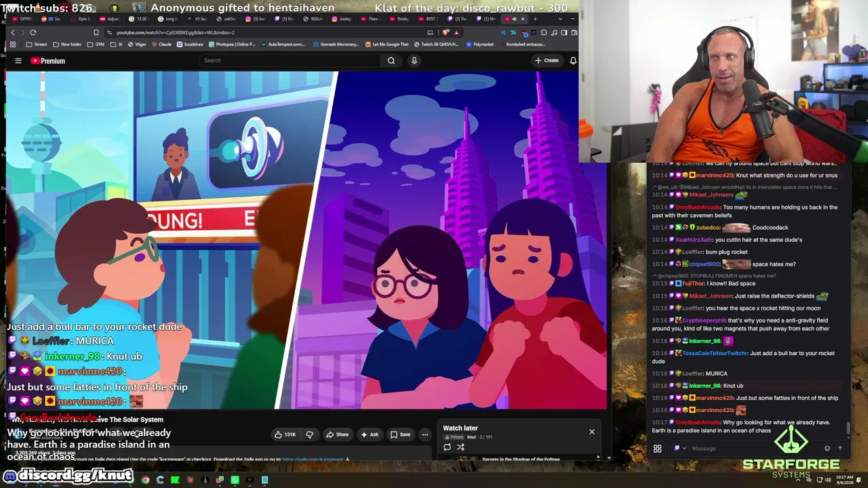The image size is (868, 488).
Task: Open the Claude bookmark
Action: click(161, 45)
